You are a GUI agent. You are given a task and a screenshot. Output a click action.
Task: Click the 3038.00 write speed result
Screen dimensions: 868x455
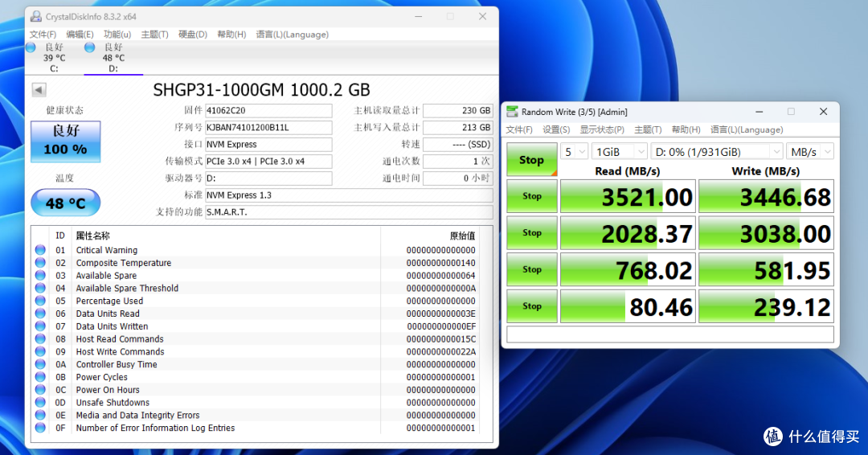766,233
